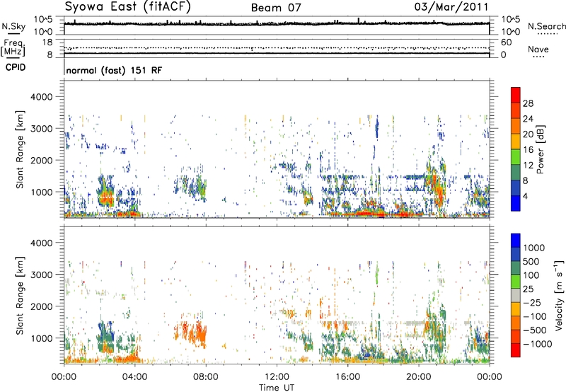Select the "3000" tick of the velocity panel
This screenshot has width=566, height=392.
[x=41, y=275]
